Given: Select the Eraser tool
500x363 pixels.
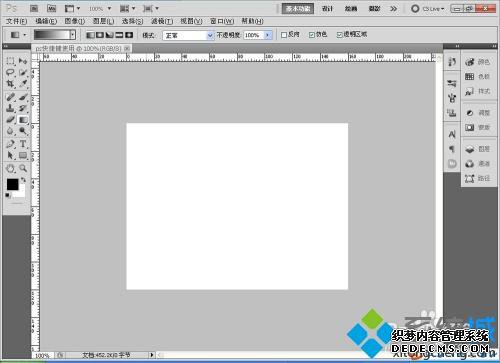Looking at the screenshot, I should click(x=10, y=119).
